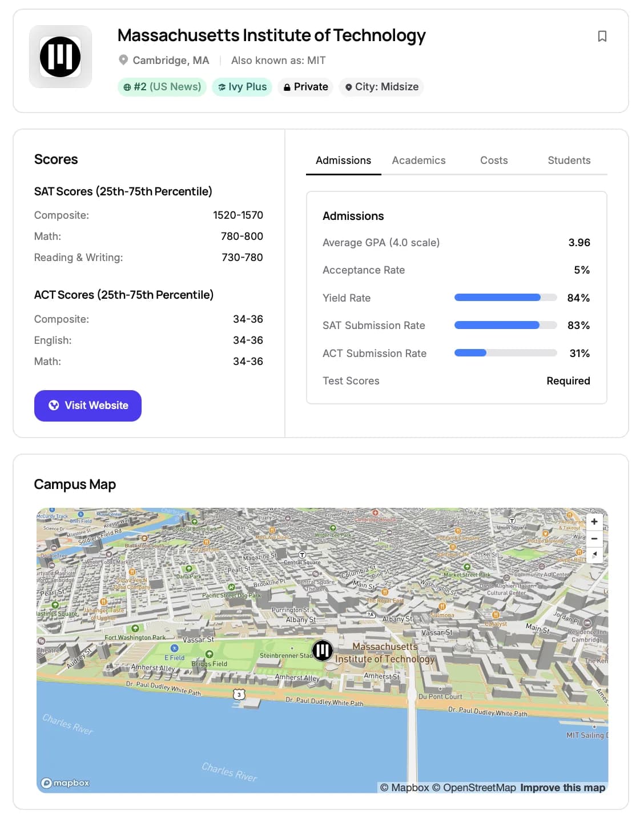Screen dimensions: 644x818
Task: Click the Catalyst restaurant marker on map
Action: pyautogui.click(x=496, y=615)
